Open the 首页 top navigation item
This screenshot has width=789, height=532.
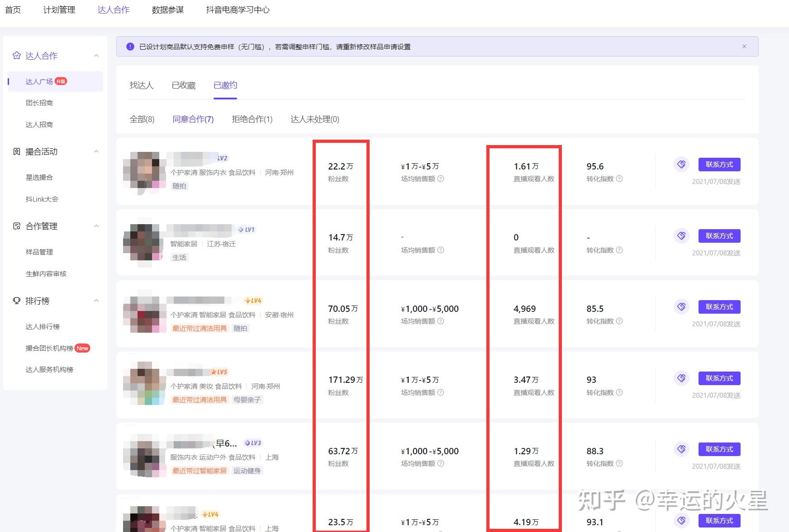(x=13, y=9)
